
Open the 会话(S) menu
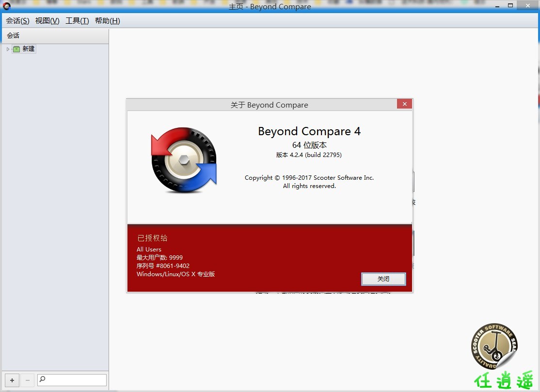pyautogui.click(x=17, y=21)
